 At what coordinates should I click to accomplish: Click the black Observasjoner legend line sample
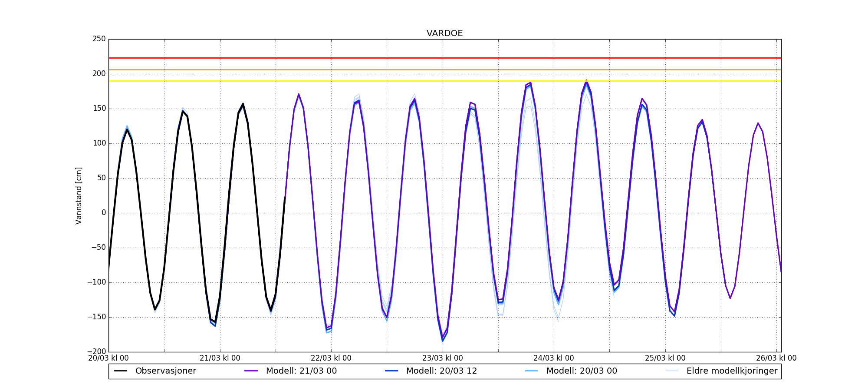point(121,371)
